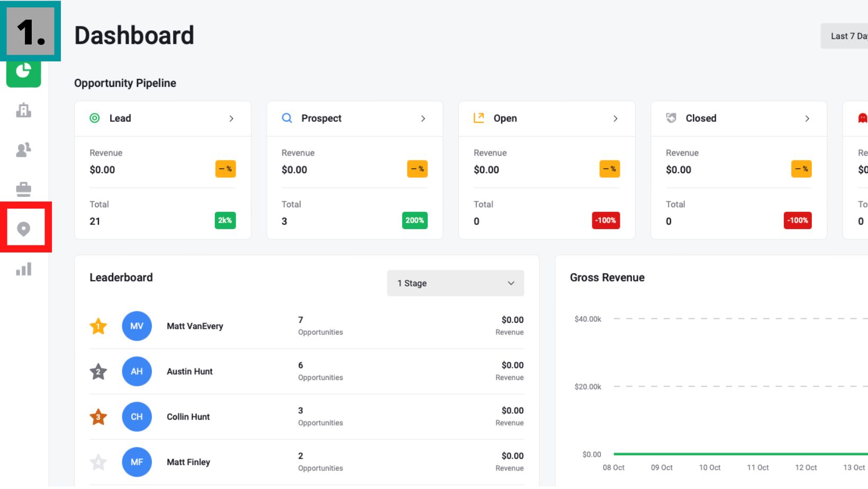Click the Lead card title
This screenshot has width=868, height=489.
coord(120,118)
